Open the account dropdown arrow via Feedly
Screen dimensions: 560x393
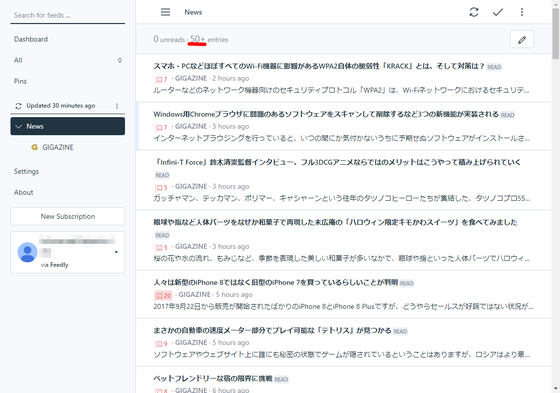tap(116, 252)
